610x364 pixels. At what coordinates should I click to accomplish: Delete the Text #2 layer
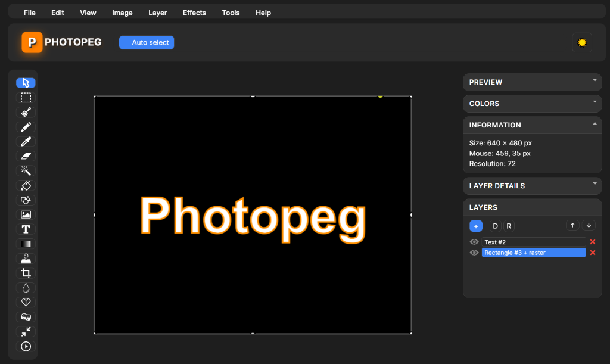click(x=593, y=241)
